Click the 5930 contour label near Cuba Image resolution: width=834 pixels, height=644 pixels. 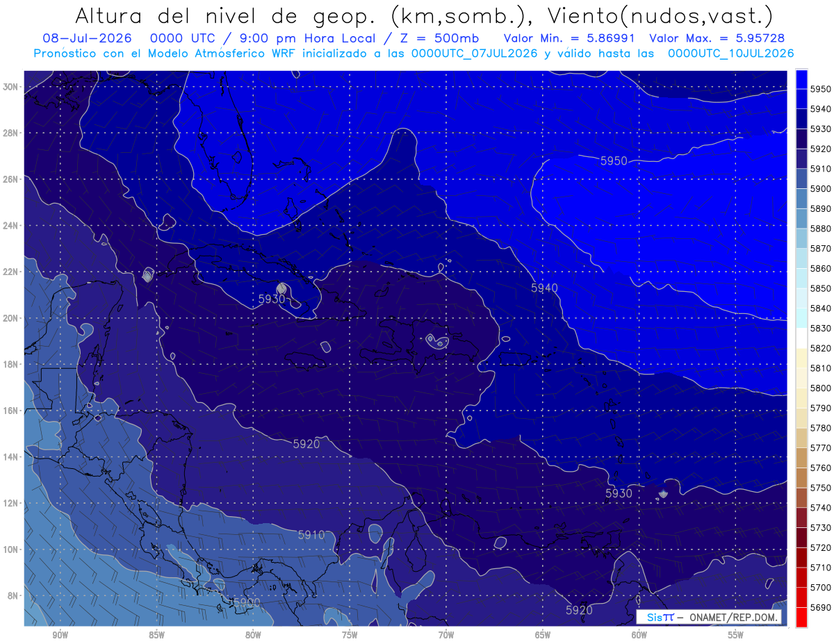coord(271,299)
